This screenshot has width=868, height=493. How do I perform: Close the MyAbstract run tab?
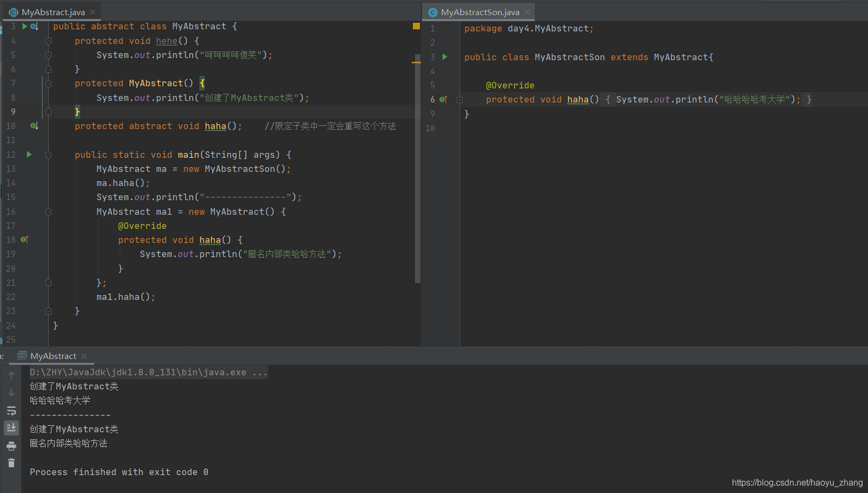point(84,356)
